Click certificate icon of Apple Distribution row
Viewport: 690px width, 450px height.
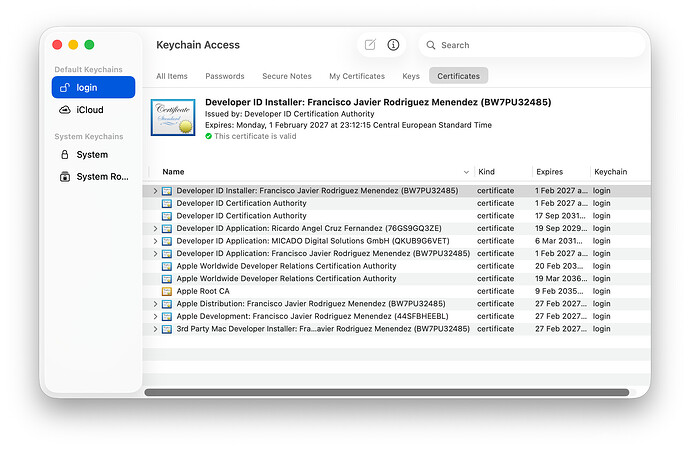tap(167, 304)
